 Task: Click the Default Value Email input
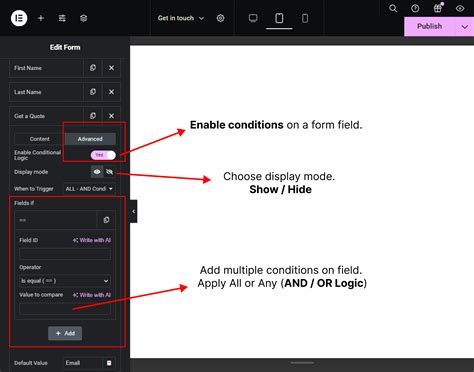(83, 363)
